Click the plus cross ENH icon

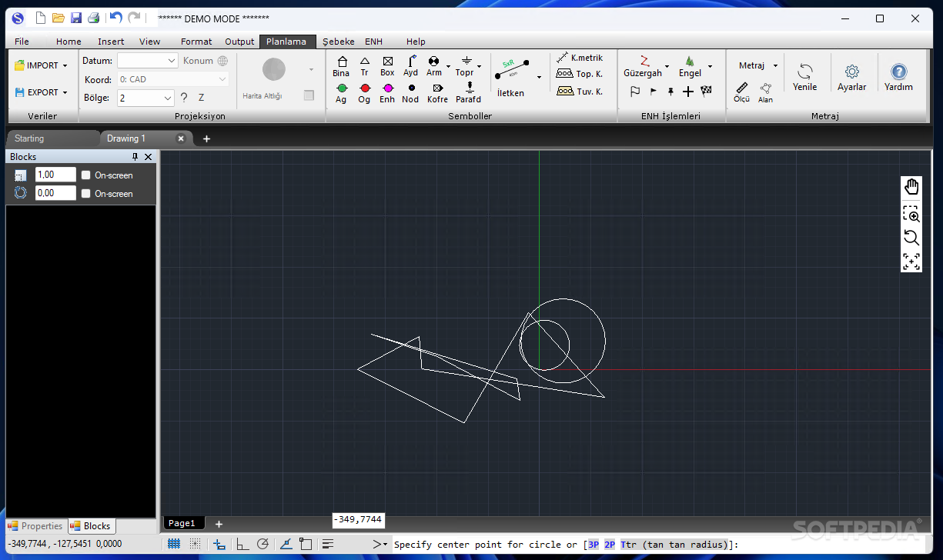[688, 92]
